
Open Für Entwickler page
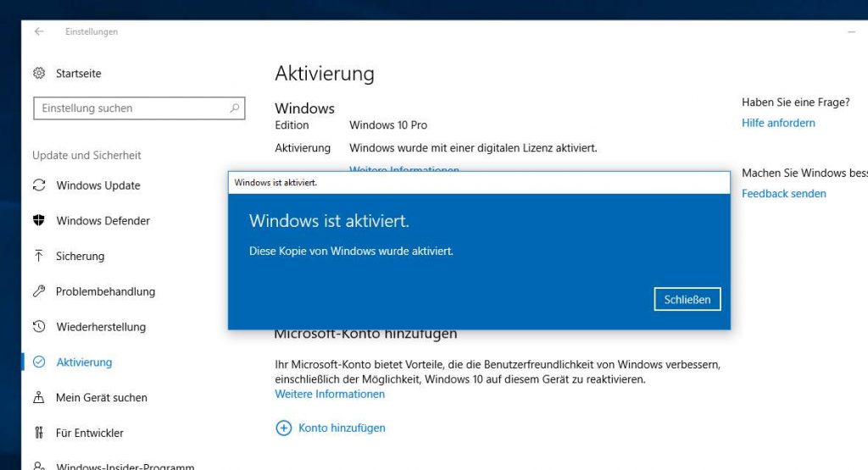pos(90,433)
